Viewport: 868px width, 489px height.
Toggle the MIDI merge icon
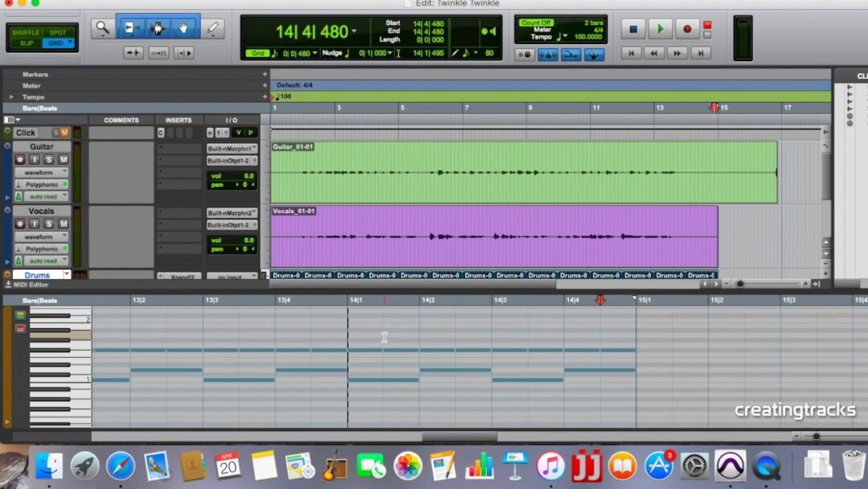[x=571, y=55]
